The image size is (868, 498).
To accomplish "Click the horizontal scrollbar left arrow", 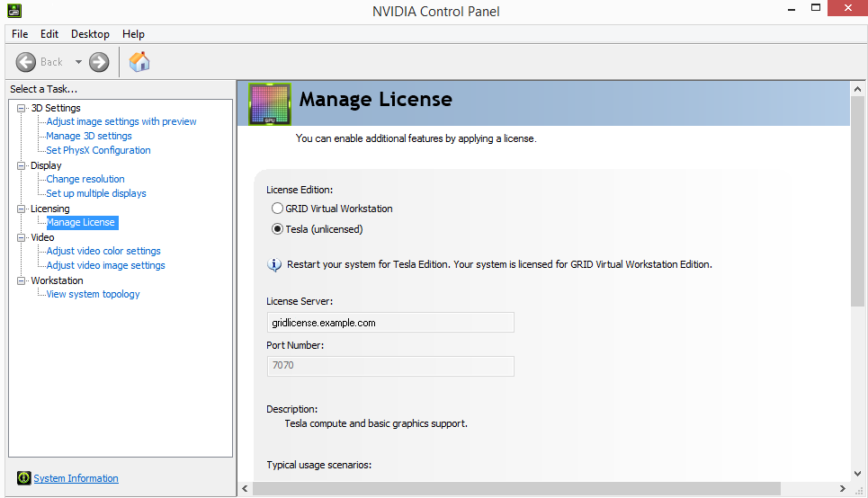I will point(246,489).
